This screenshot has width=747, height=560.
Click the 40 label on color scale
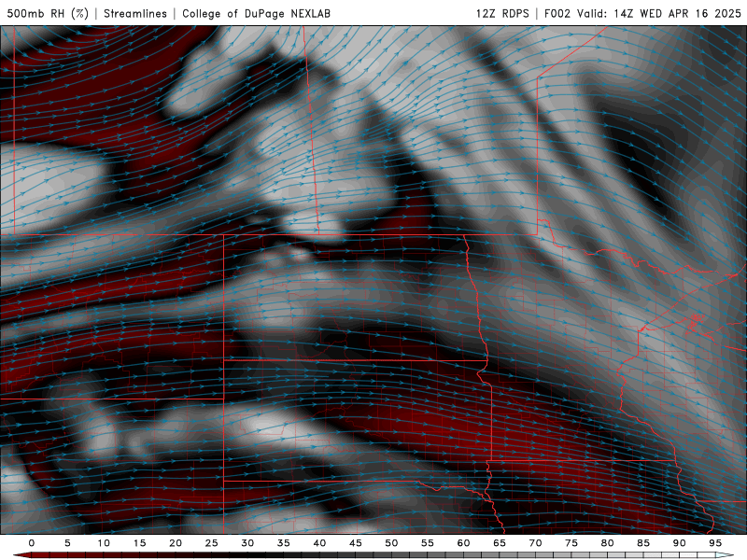319,543
